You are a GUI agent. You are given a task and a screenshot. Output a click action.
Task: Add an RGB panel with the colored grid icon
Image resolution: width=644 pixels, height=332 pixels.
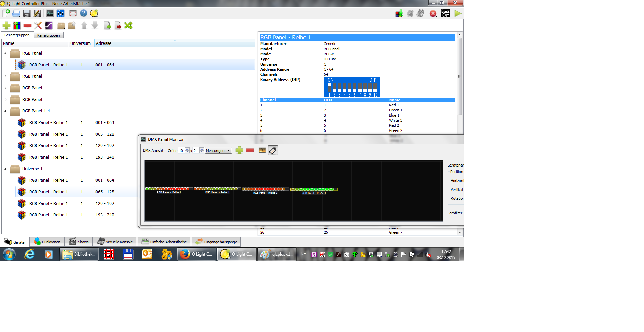[x=17, y=25]
